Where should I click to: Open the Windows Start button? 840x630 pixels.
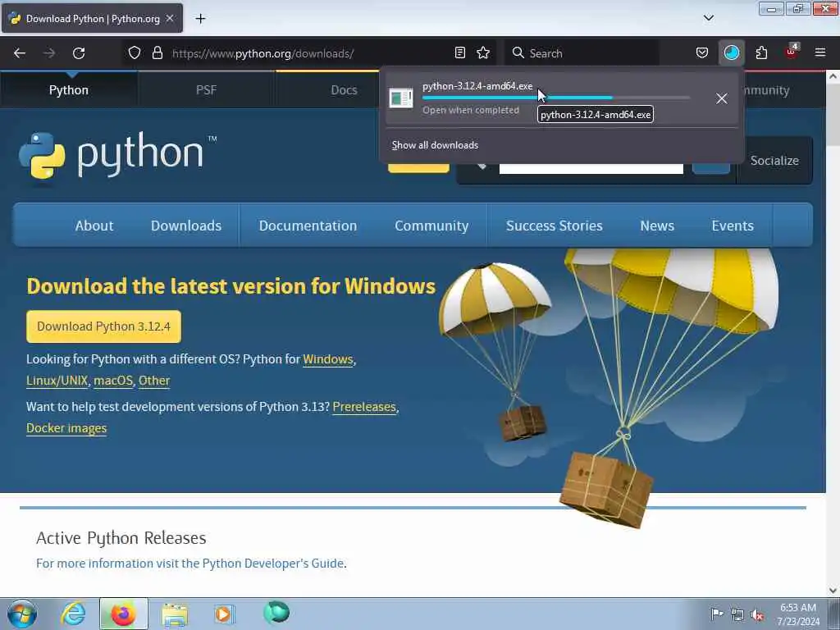point(22,614)
